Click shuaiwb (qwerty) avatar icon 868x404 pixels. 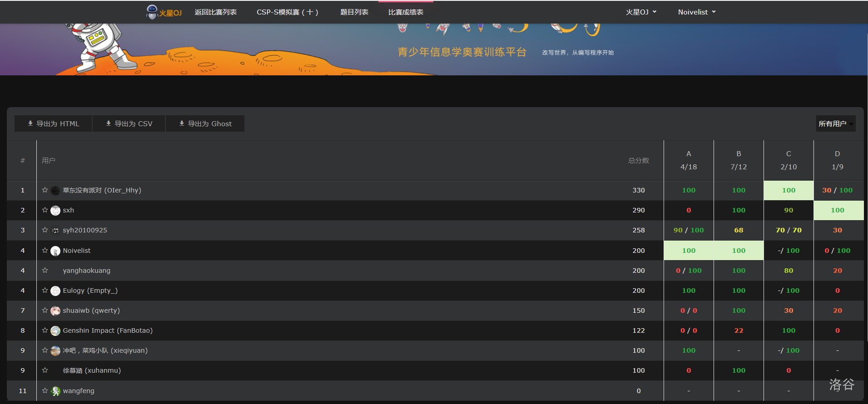[x=55, y=311]
